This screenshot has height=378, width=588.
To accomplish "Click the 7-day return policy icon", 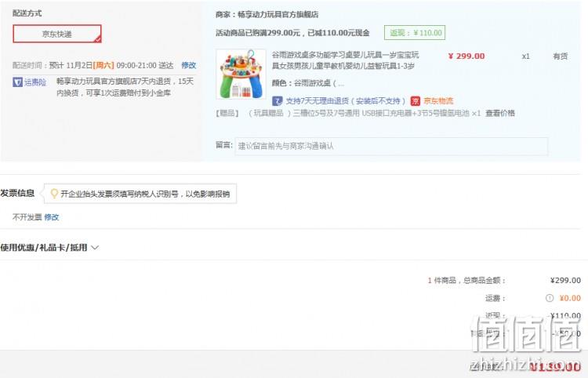I will click(x=277, y=101).
